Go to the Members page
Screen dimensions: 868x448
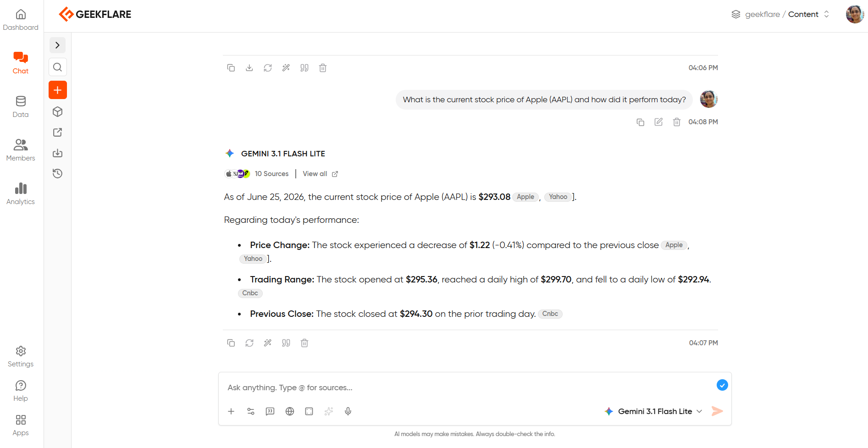click(x=21, y=150)
